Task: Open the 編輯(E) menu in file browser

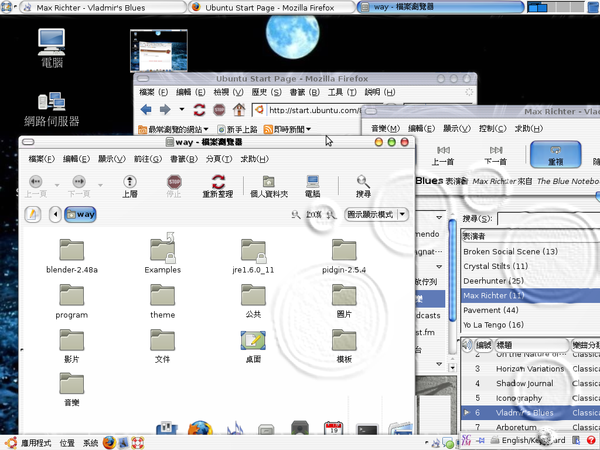Action: [x=76, y=159]
